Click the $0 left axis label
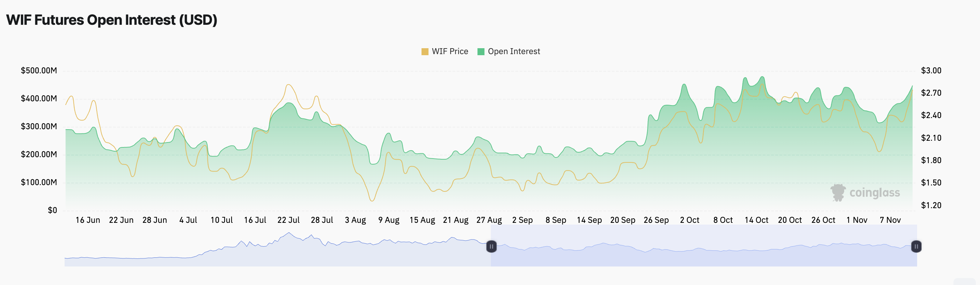The height and width of the screenshot is (285, 980). pyautogui.click(x=52, y=210)
